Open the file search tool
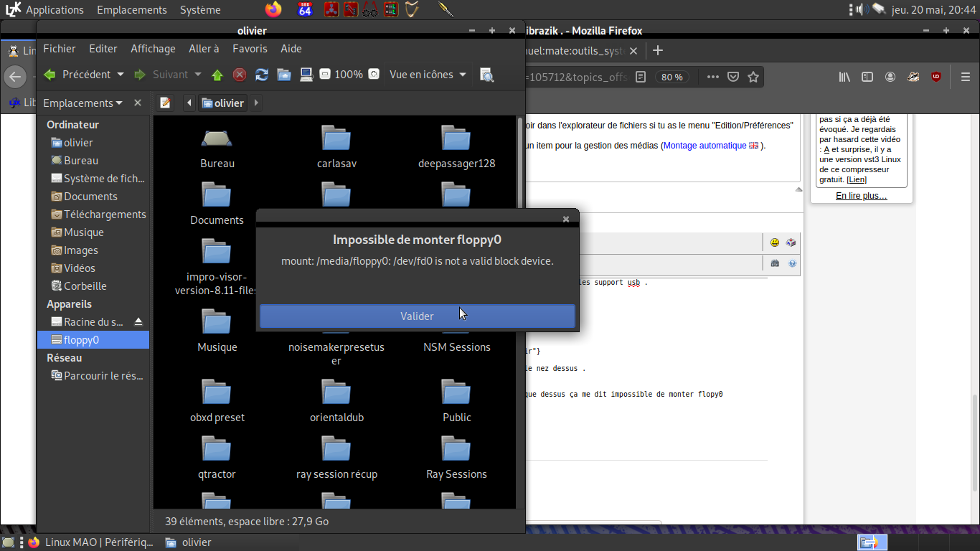 (x=486, y=75)
